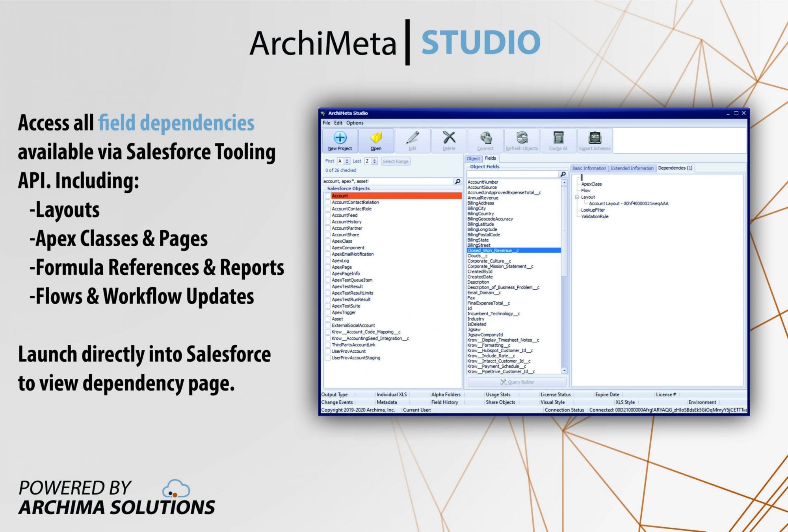
Task: Click the Last letter spinner arrows
Action: (374, 161)
